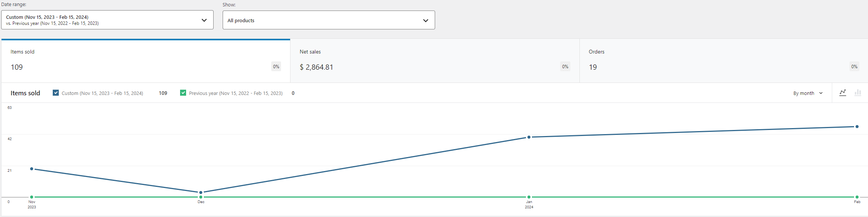Click the Date range dropdown chevron
The width and height of the screenshot is (868, 217).
point(204,20)
